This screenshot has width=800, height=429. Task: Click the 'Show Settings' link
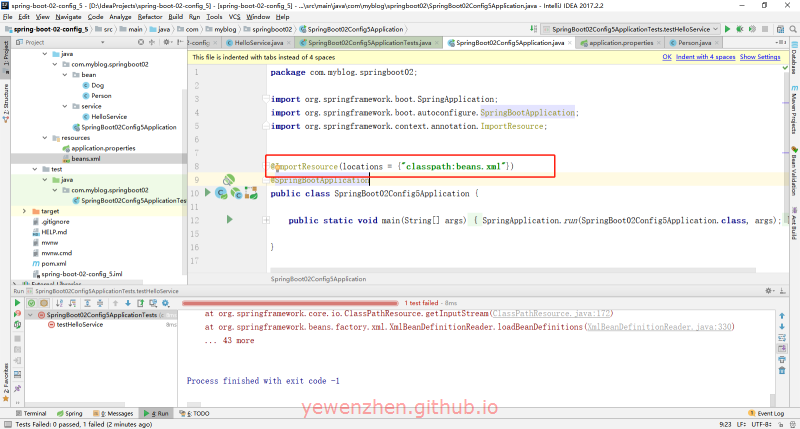[x=760, y=57]
